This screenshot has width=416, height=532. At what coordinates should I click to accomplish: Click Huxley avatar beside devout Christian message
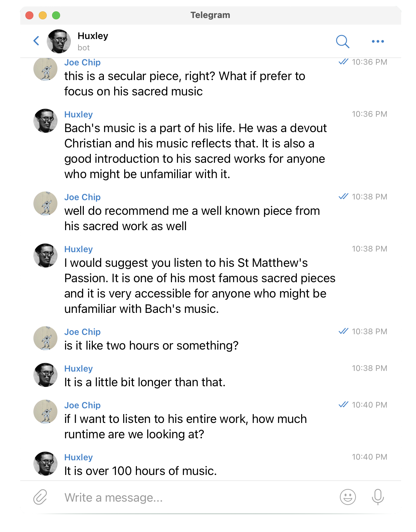click(45, 121)
